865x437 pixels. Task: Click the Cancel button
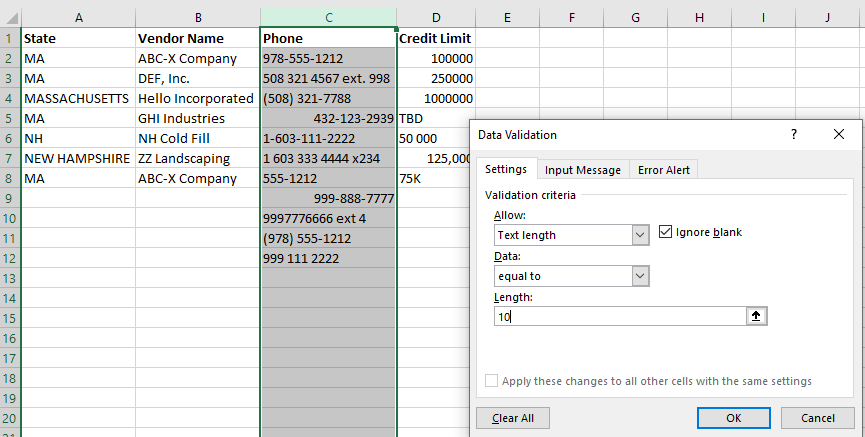(x=817, y=418)
